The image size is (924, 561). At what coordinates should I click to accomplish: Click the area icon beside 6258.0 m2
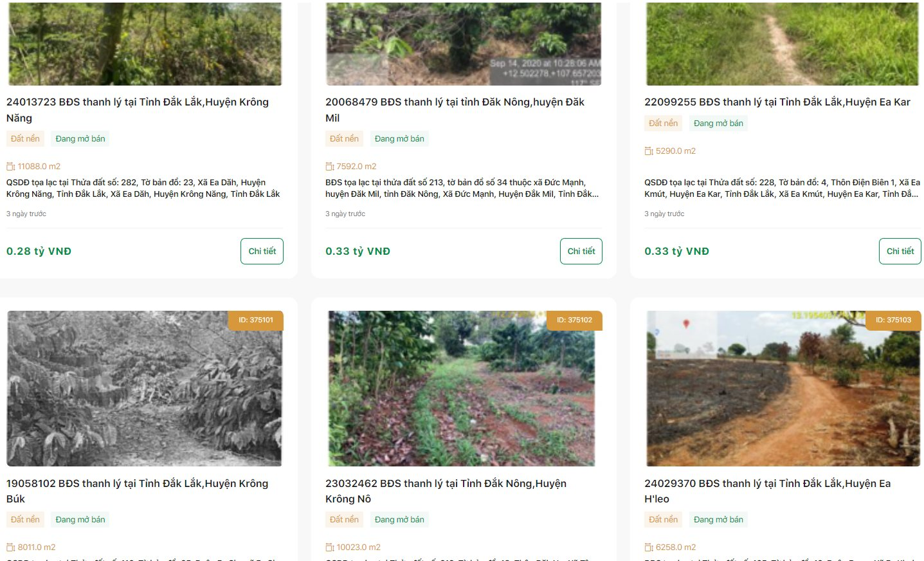pyautogui.click(x=649, y=547)
